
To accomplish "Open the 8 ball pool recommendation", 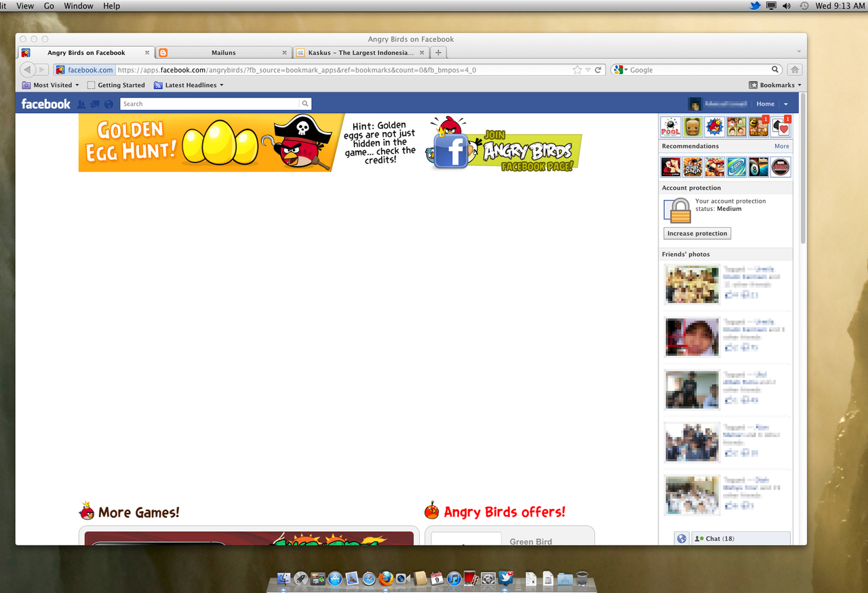I will point(759,167).
